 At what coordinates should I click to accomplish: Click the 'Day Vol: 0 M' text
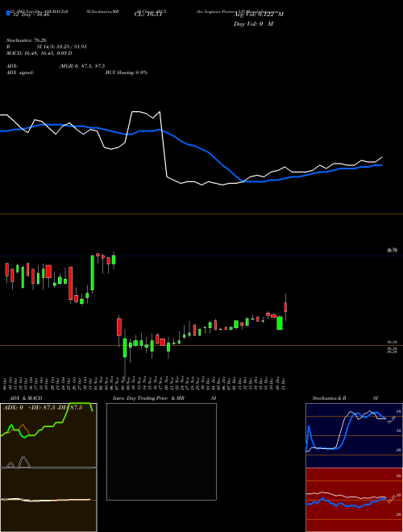pos(253,24)
